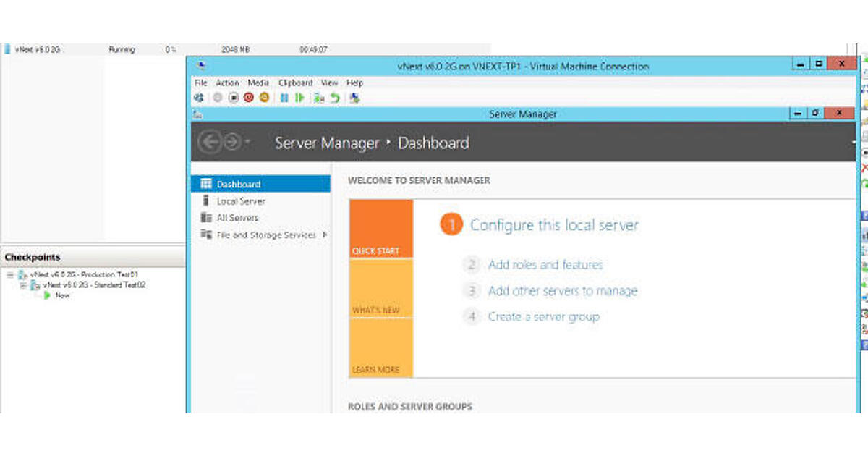
Task: Select the Standard Test02 checkpoint
Action: coord(94,285)
